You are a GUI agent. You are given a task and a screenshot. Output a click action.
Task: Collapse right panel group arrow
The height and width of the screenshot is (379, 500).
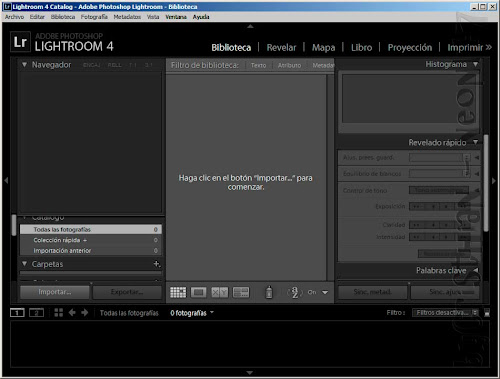pos(494,181)
